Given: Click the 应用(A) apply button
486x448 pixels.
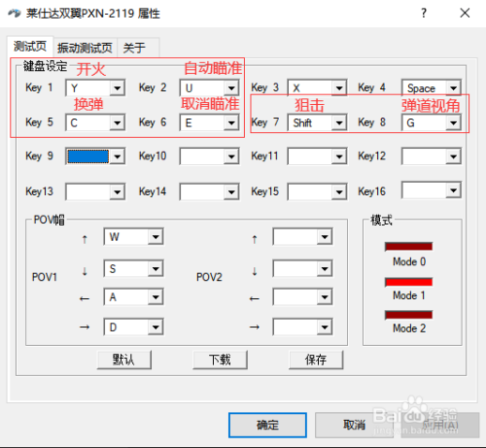Looking at the screenshot, I should [440, 425].
